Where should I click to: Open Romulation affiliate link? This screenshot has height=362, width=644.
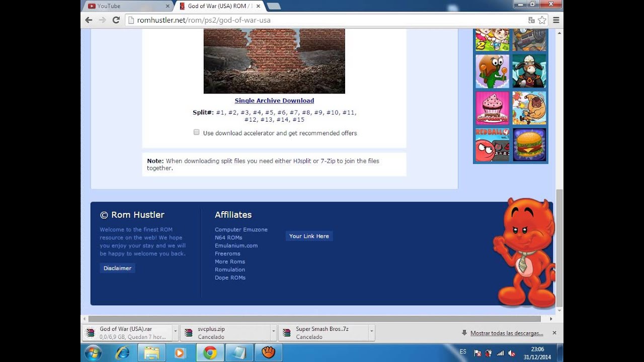point(230,269)
